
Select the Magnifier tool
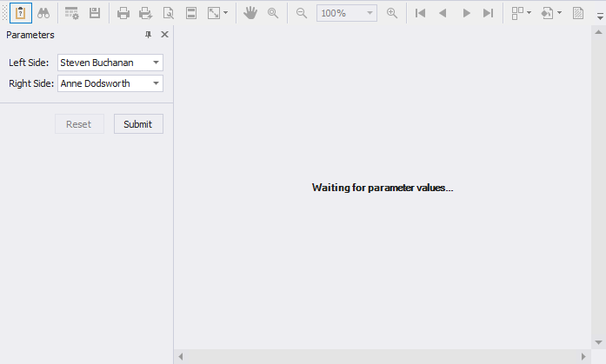(x=273, y=13)
